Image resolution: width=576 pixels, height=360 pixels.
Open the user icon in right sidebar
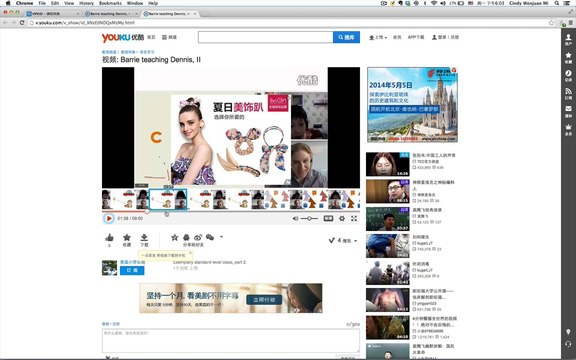click(568, 39)
